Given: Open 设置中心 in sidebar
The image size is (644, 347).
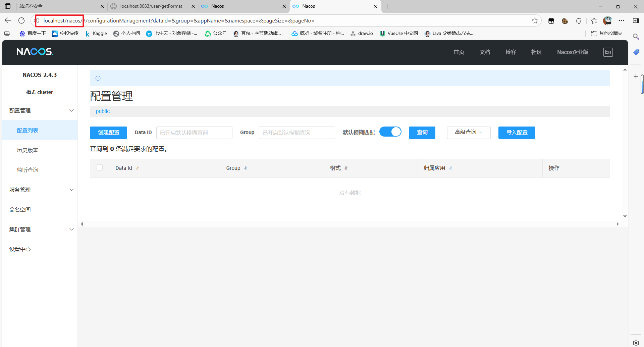Looking at the screenshot, I should (40, 249).
